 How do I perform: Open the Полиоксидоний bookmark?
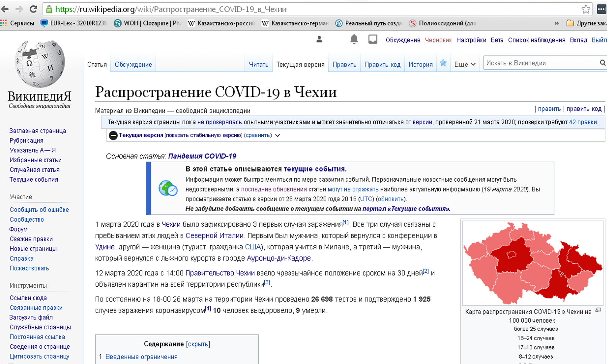point(442,23)
